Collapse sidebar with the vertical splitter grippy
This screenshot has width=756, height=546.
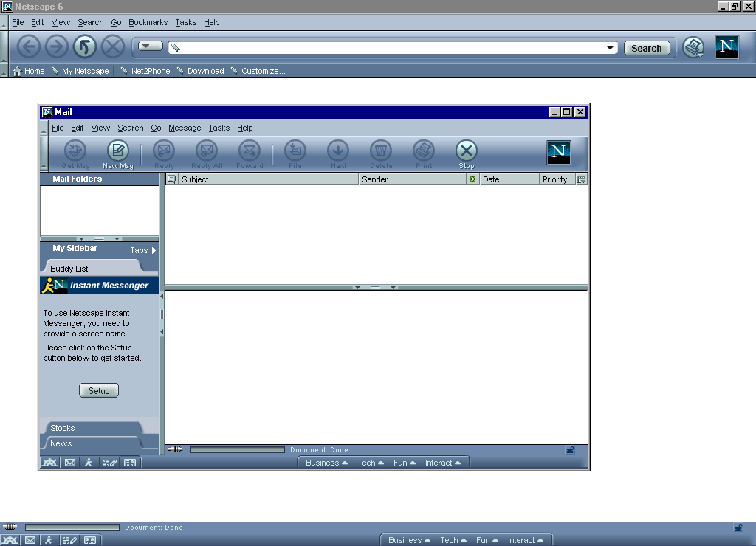(162, 314)
